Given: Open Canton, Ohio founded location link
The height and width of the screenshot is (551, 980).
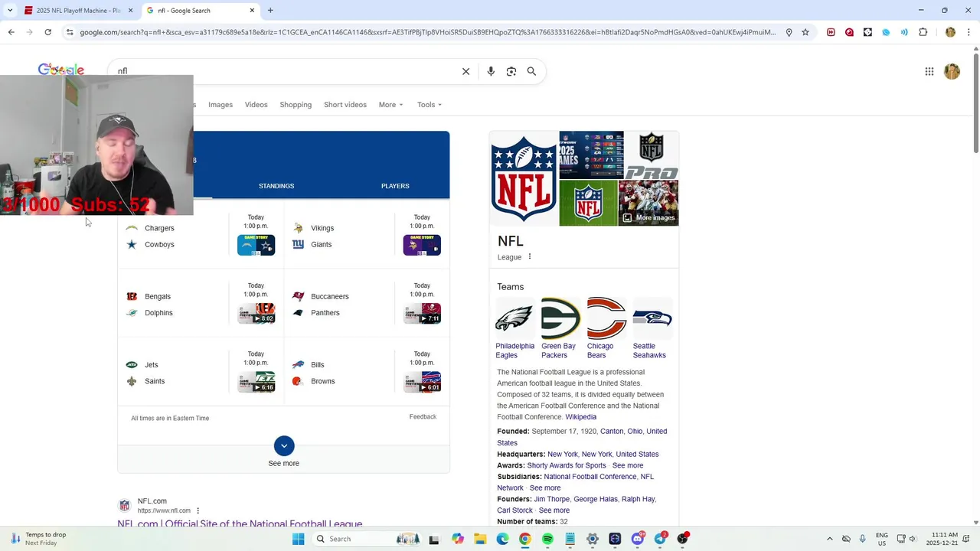Looking at the screenshot, I should tap(621, 432).
